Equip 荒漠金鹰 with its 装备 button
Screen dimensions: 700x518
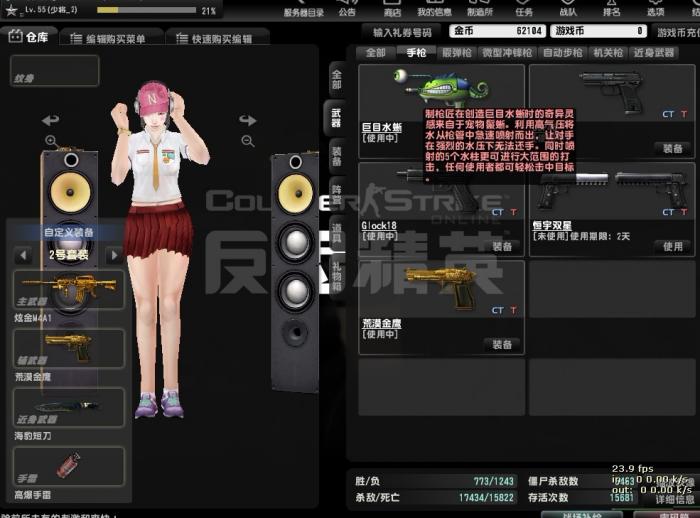pos(502,345)
